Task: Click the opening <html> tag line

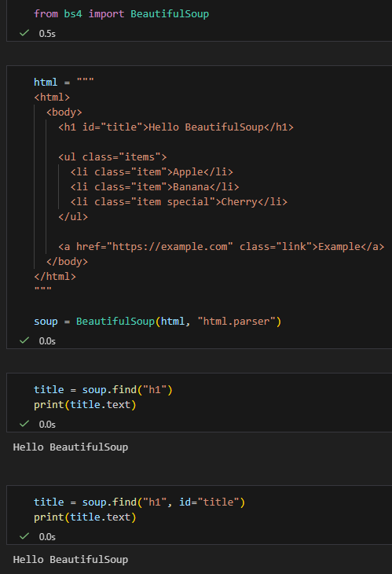Action: coord(52,97)
